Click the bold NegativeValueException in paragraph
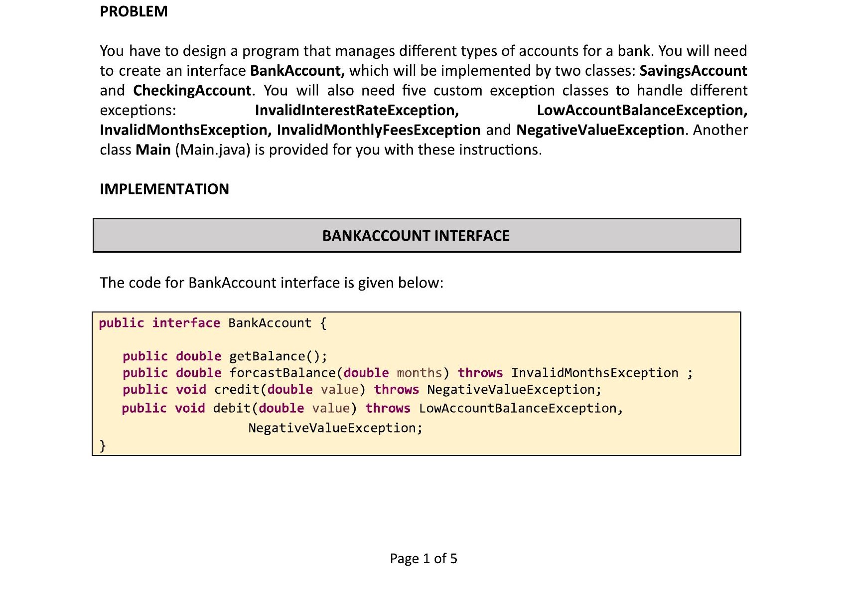The height and width of the screenshot is (616, 847). tap(600, 130)
